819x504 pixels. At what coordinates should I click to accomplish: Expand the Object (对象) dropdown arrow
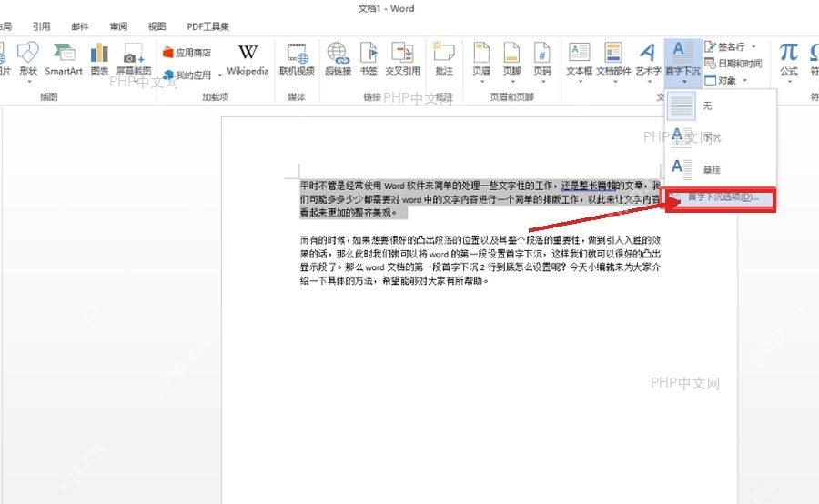pos(744,80)
